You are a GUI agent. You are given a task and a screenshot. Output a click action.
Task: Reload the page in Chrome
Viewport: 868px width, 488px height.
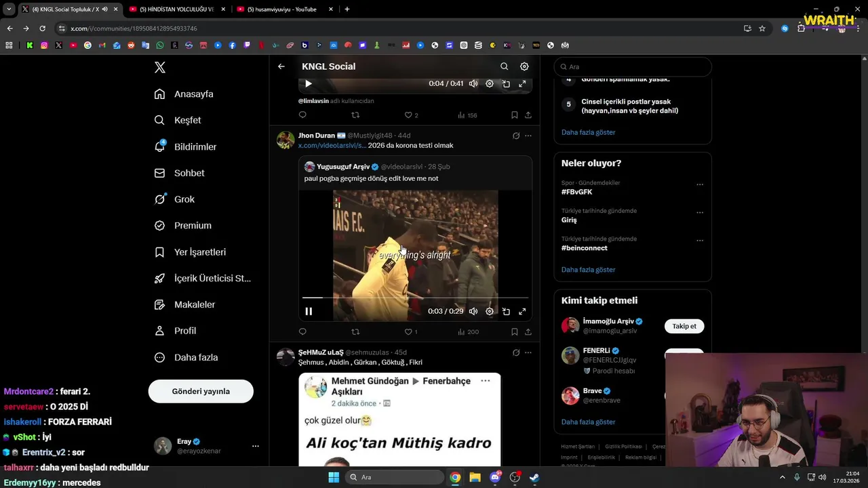click(42, 28)
